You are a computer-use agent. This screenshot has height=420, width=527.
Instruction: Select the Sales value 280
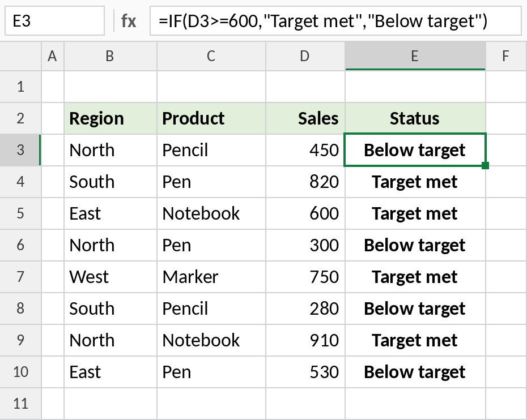click(x=305, y=308)
